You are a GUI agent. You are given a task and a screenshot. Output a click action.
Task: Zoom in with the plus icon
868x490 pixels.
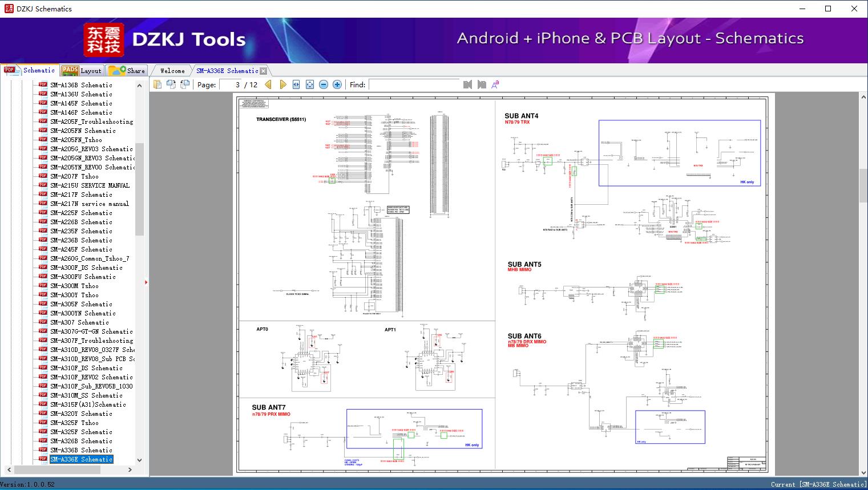337,84
